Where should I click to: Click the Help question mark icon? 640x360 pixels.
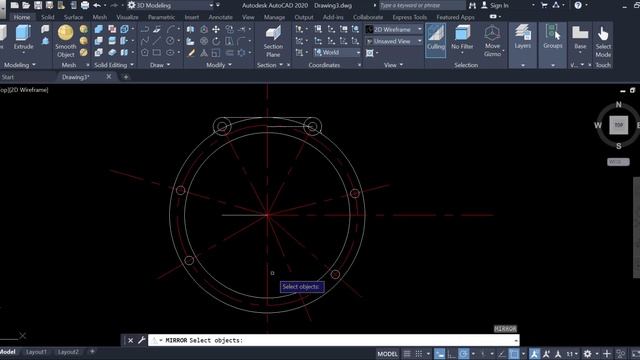pos(578,5)
